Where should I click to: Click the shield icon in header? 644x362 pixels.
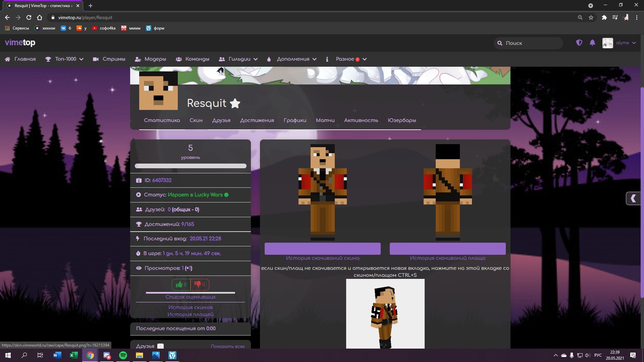tap(579, 43)
